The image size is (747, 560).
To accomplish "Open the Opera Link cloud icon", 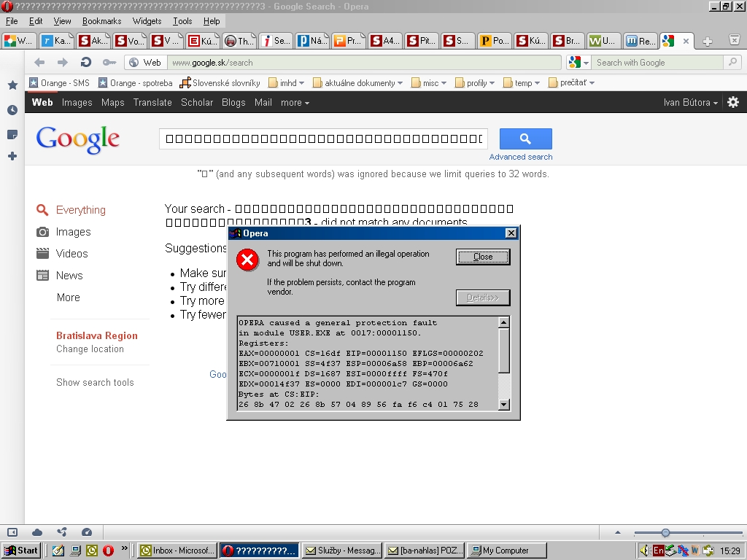I will click(37, 532).
